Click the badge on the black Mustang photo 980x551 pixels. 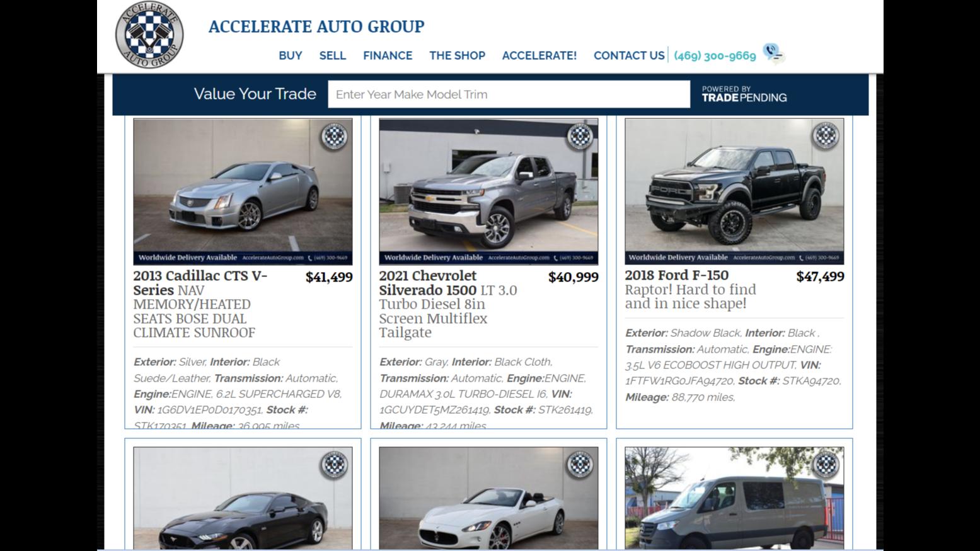[x=334, y=465]
